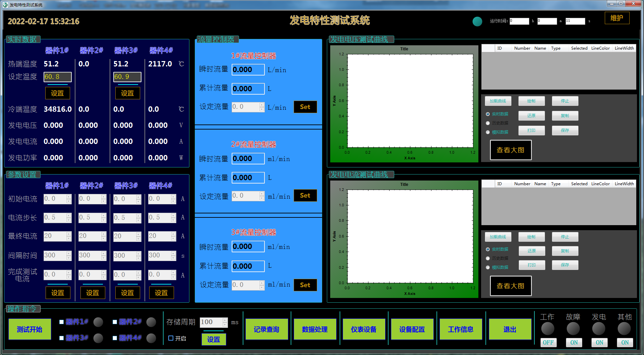This screenshot has height=355, width=644.
Task: Click the 工作 status lamp
Action: [548, 329]
